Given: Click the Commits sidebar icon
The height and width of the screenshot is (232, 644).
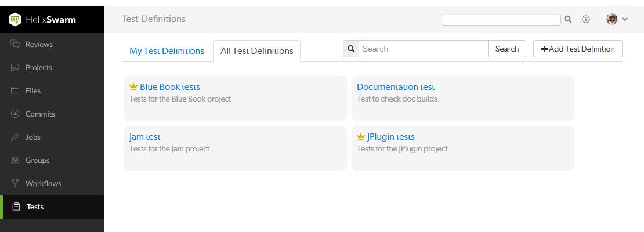Looking at the screenshot, I should [15, 114].
